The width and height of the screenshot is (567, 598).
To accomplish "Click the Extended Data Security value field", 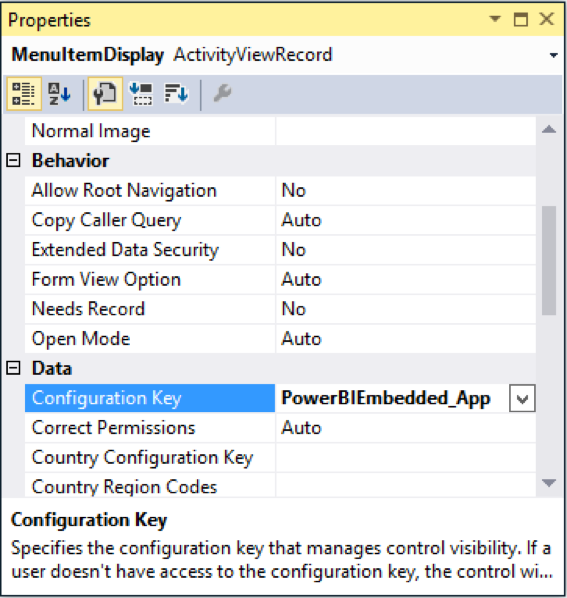I will 406,250.
